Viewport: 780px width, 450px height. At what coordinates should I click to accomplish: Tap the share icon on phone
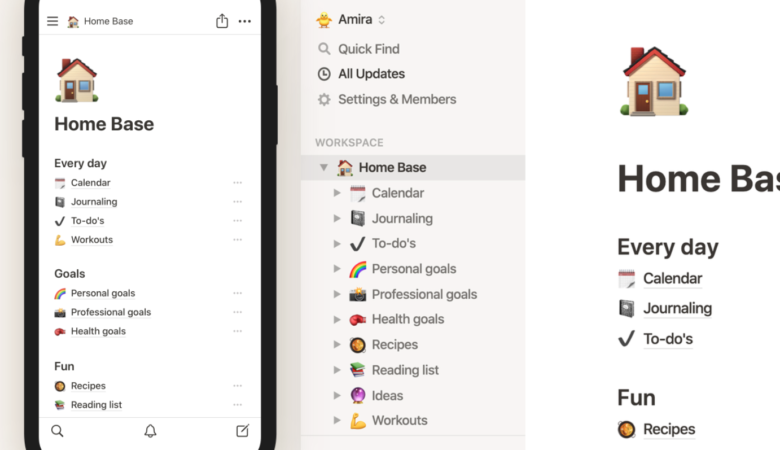222,21
